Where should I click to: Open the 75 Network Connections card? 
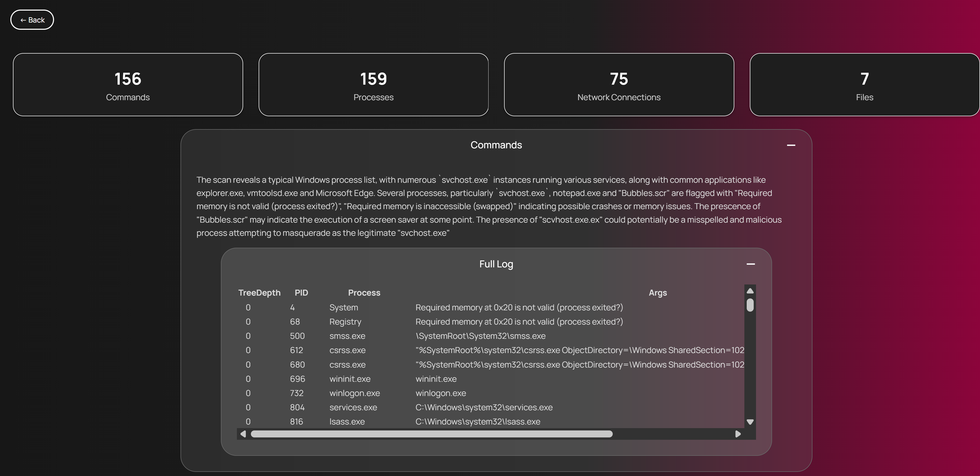click(619, 85)
